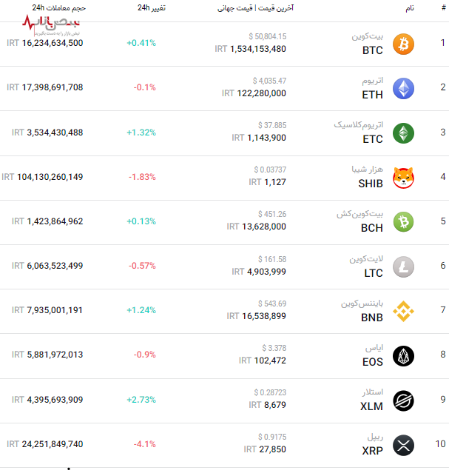Click the EOS black coin icon
The image size is (449, 476).
(x=403, y=355)
